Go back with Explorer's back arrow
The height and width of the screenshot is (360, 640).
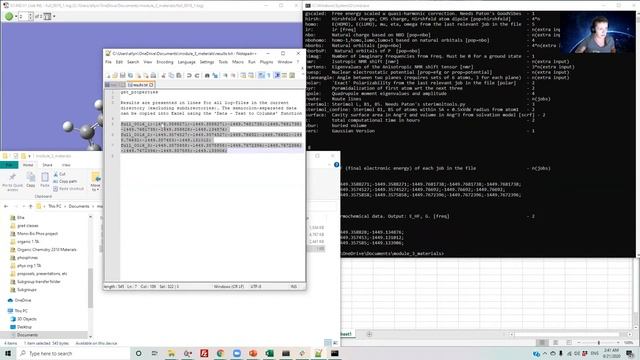pyautogui.click(x=6, y=207)
